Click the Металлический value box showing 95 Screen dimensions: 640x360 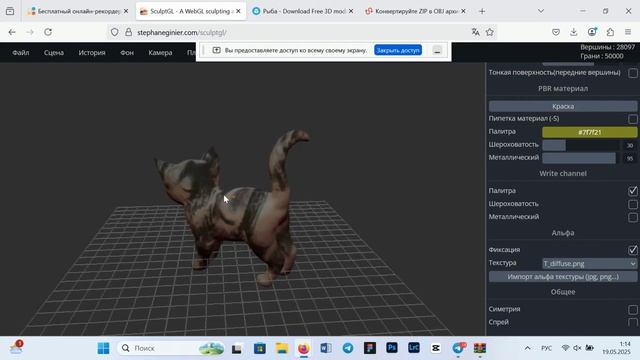pyautogui.click(x=629, y=158)
